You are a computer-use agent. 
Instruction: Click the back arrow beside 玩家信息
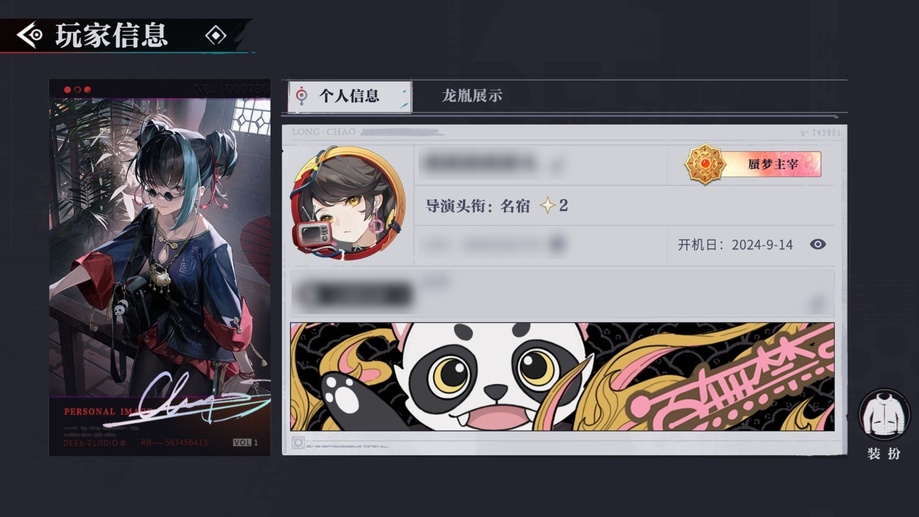[29, 35]
